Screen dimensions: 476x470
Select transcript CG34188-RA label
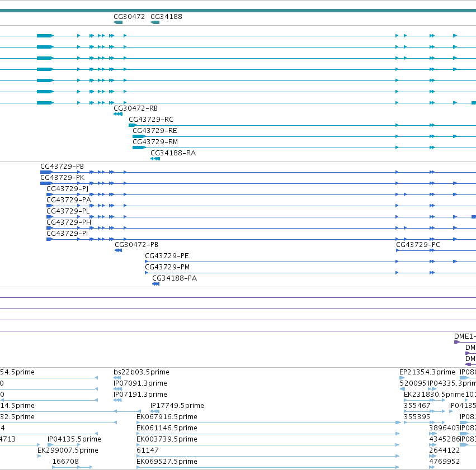coord(173,153)
